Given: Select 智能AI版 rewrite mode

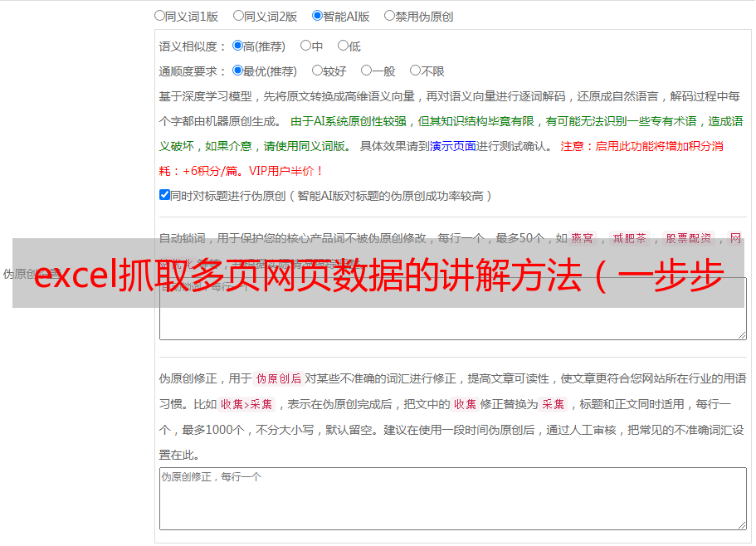Looking at the screenshot, I should (x=317, y=15).
